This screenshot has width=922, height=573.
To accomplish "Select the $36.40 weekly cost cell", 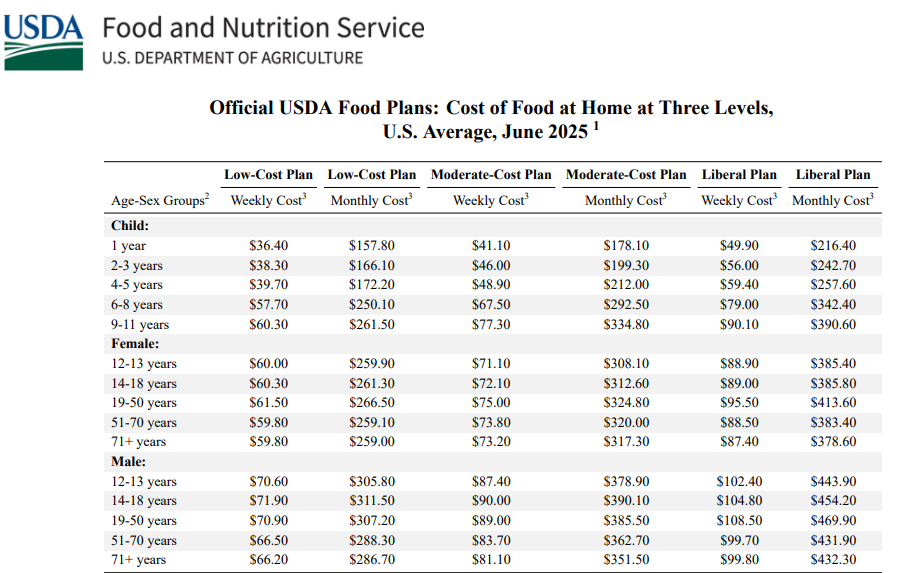I will pos(268,246).
